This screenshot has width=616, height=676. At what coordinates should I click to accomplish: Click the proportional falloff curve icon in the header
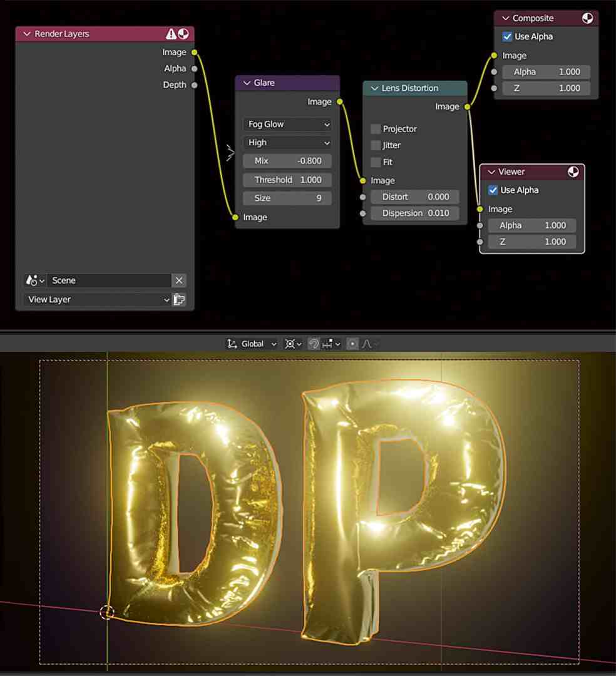tap(366, 343)
